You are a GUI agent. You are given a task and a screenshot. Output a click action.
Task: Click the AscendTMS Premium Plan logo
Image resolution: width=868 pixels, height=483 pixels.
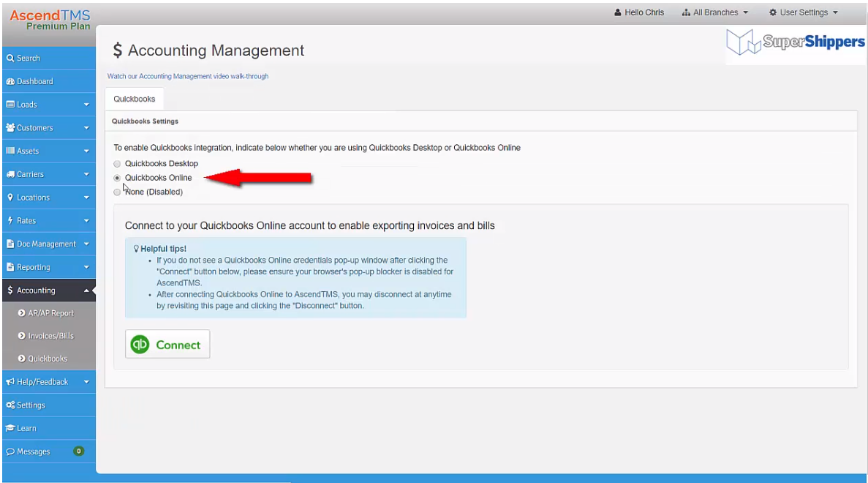pyautogui.click(x=50, y=20)
